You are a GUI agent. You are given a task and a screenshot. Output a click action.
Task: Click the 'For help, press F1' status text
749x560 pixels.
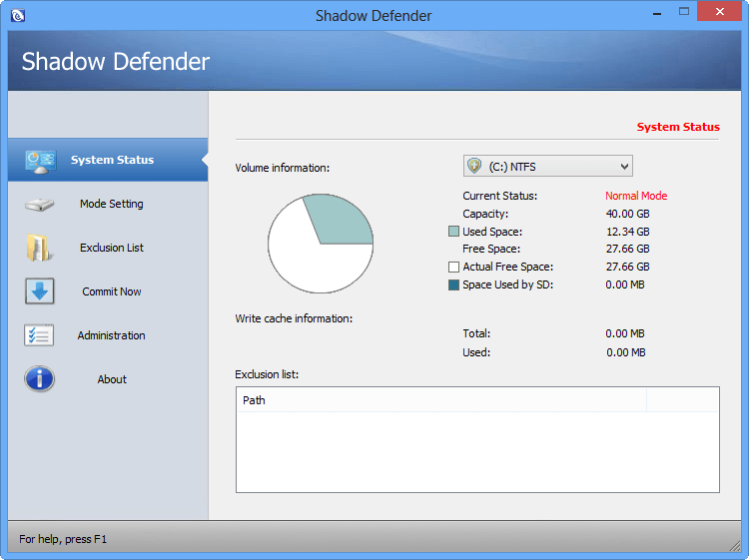[63, 539]
